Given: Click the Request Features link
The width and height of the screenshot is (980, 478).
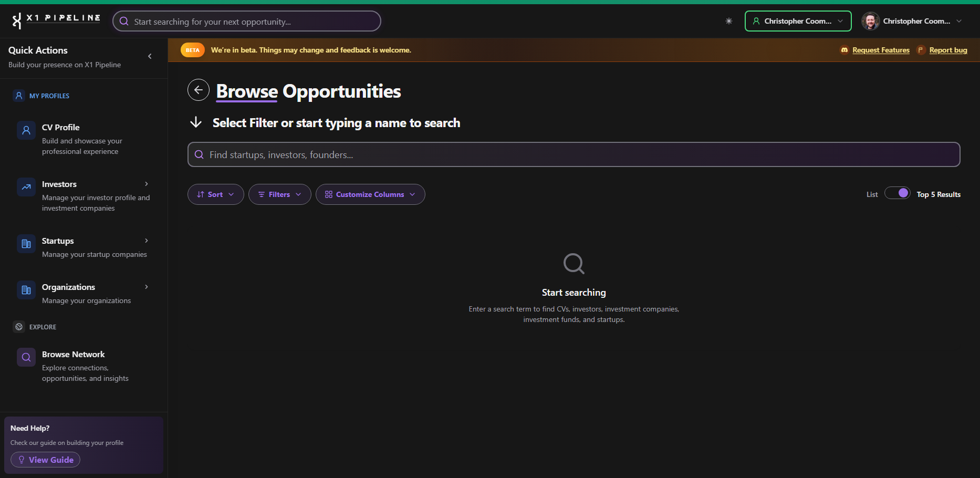Looking at the screenshot, I should (881, 50).
